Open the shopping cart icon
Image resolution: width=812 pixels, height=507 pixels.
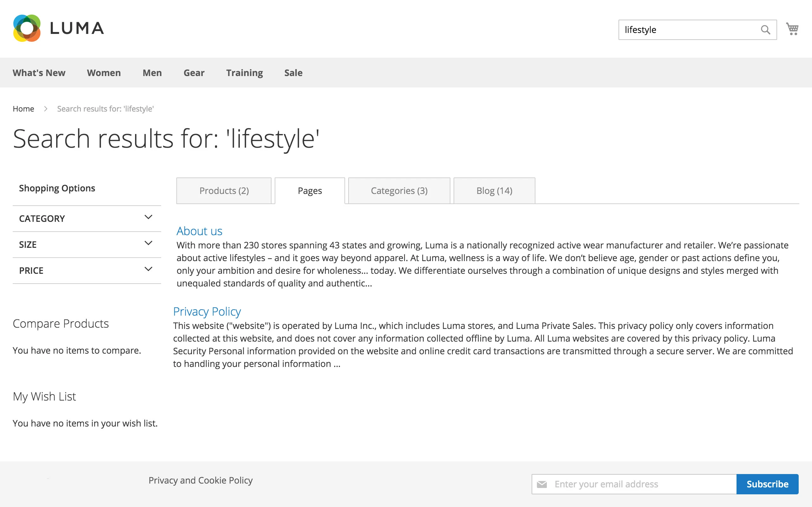pyautogui.click(x=792, y=29)
